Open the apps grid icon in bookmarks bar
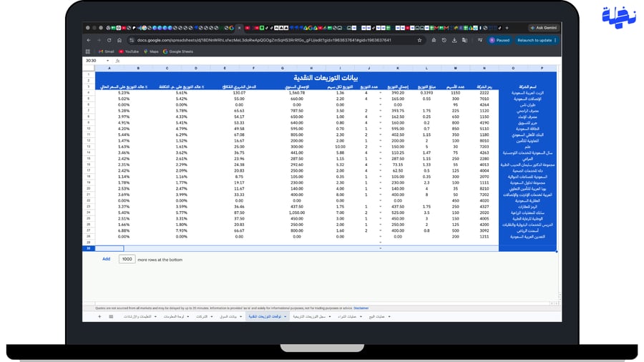Image resolution: width=644 pixels, height=362 pixels. (x=88, y=52)
